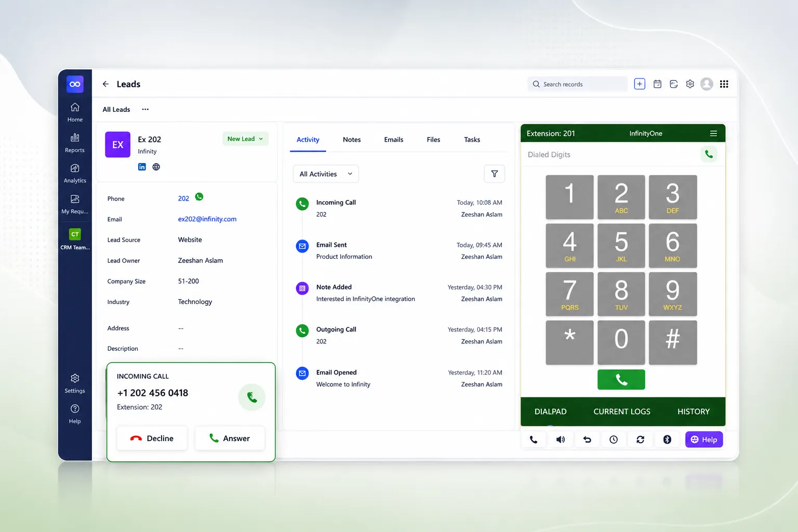Viewport: 798px width, 532px height.
Task: Click the plus add record icon
Action: (x=640, y=84)
